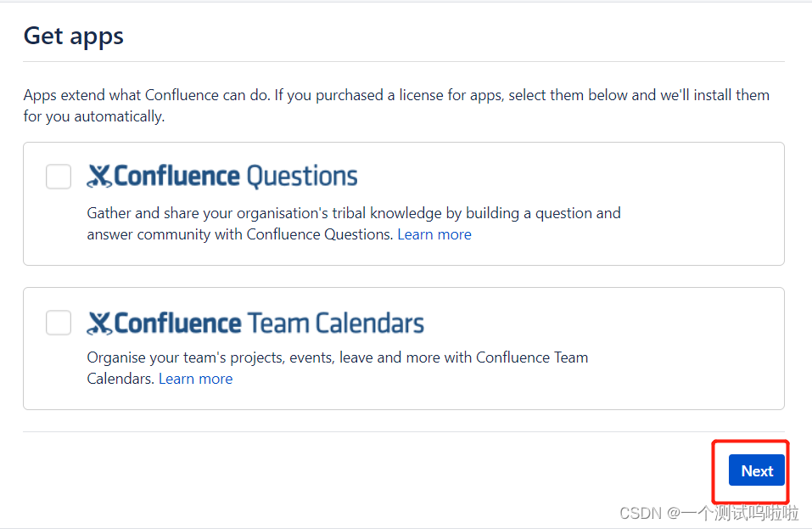Open Learn more link for Confluence Questions
Screen dimensions: 812x529
434,234
